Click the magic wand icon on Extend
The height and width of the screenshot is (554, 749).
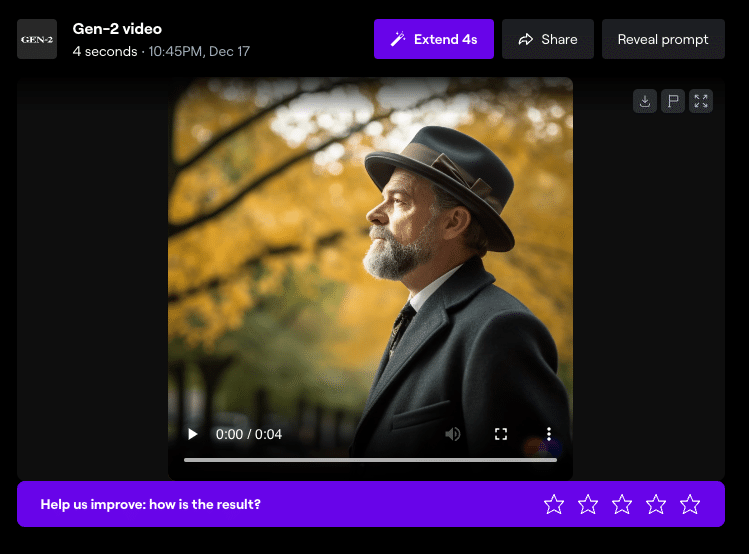click(398, 39)
